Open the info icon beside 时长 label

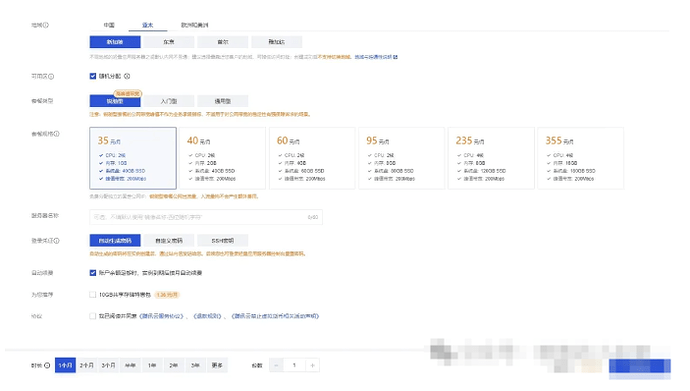pyautogui.click(x=47, y=365)
